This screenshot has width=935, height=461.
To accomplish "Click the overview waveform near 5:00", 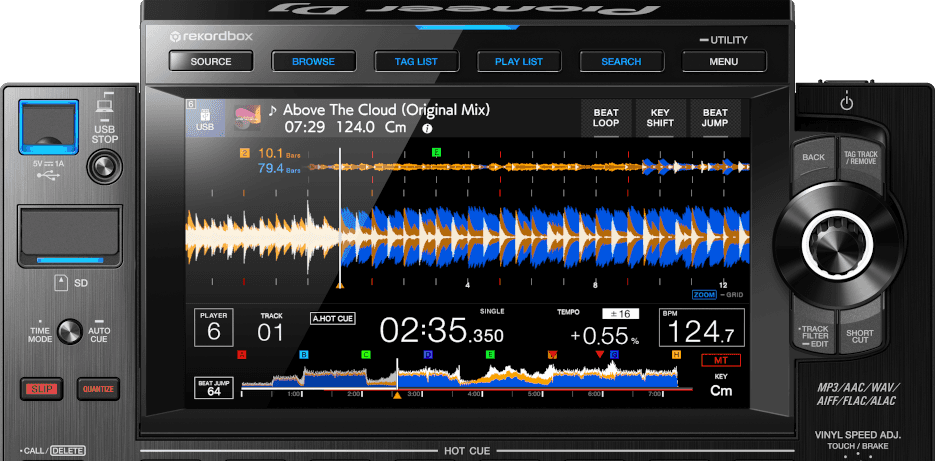I will [534, 378].
